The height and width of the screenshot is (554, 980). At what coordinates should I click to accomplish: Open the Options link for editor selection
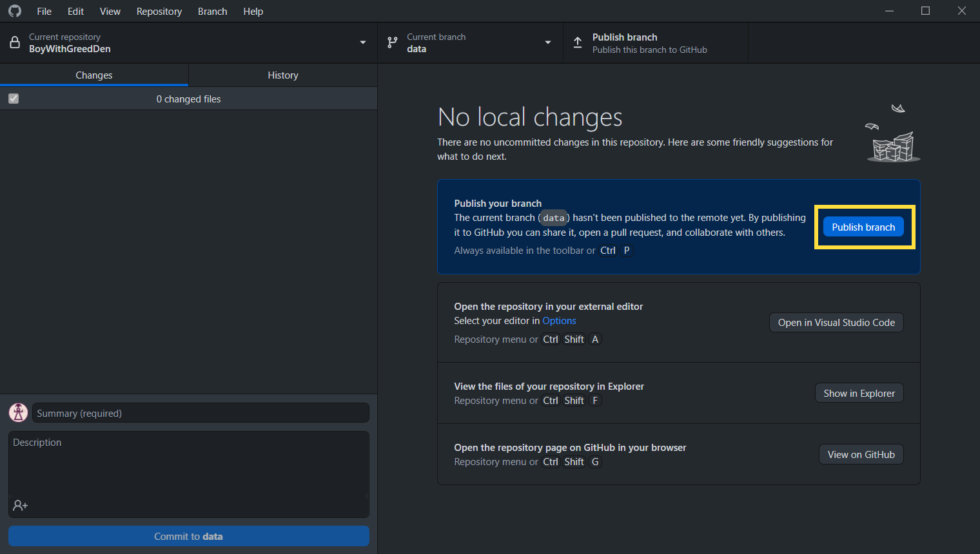click(559, 321)
